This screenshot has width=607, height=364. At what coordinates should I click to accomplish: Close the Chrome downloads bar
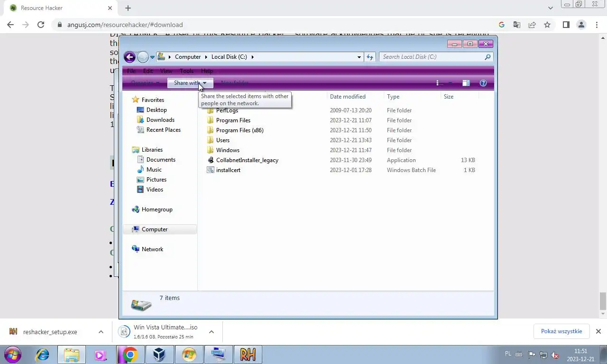(x=598, y=331)
